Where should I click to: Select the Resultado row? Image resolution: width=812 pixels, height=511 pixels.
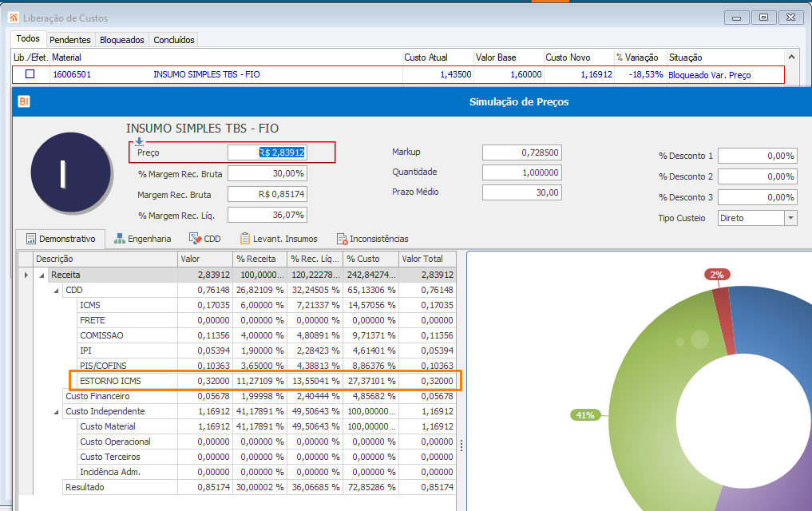pos(259,487)
